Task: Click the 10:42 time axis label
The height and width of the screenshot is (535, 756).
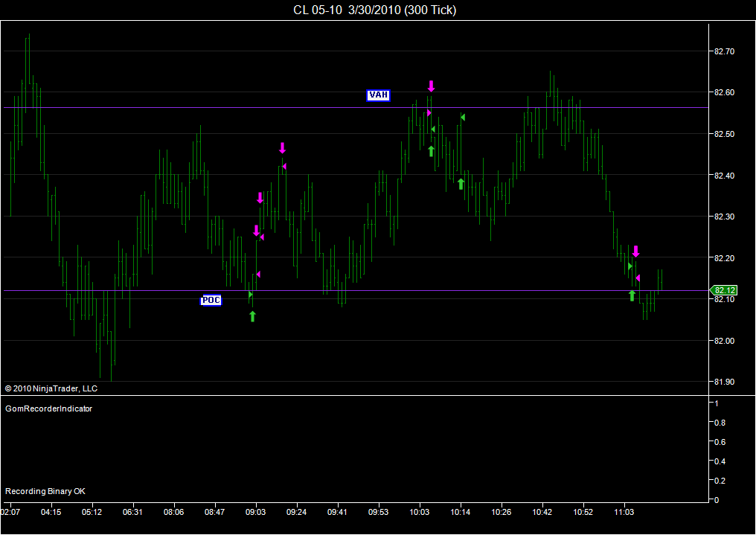Action: click(542, 512)
